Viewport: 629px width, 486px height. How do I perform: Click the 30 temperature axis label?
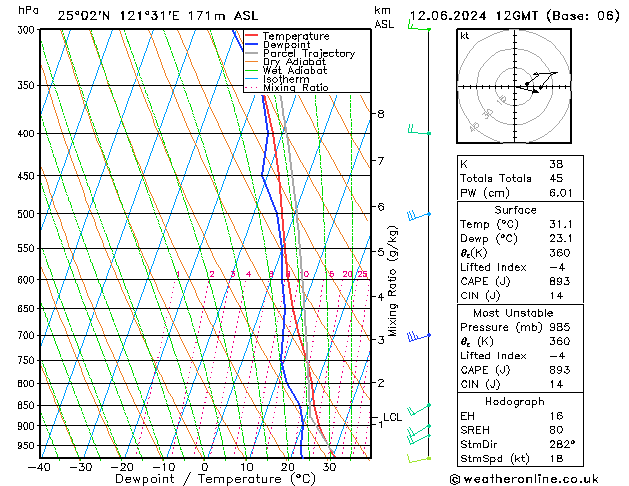click(329, 467)
